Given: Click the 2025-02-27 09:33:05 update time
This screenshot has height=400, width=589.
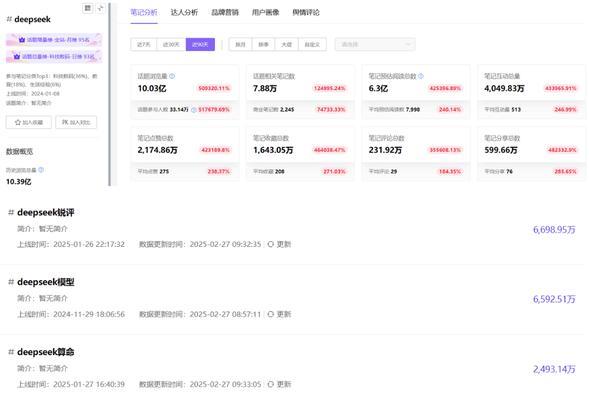Looking at the screenshot, I should pyautogui.click(x=225, y=384).
